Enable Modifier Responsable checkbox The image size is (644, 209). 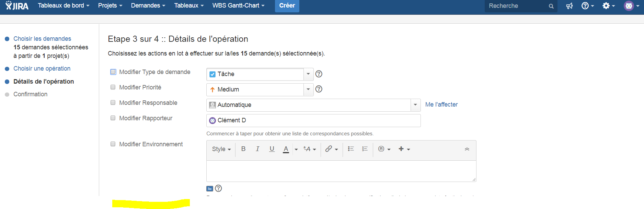click(x=113, y=102)
